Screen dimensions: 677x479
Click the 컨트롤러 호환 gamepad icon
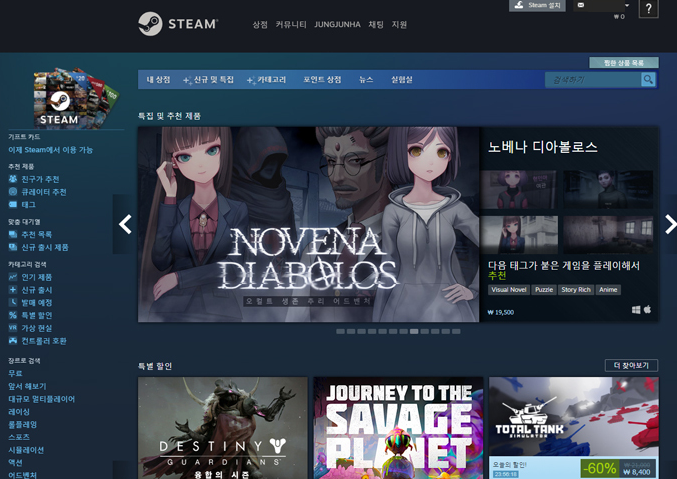[x=13, y=340]
